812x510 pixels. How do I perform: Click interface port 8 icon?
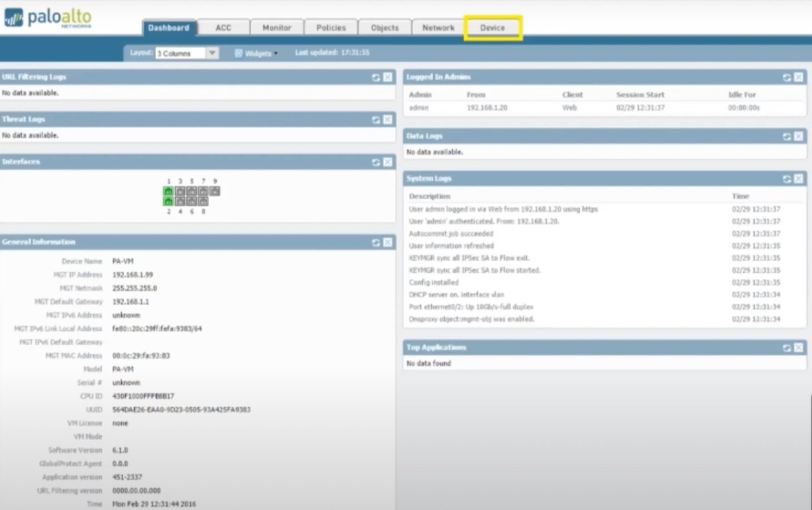pos(203,202)
